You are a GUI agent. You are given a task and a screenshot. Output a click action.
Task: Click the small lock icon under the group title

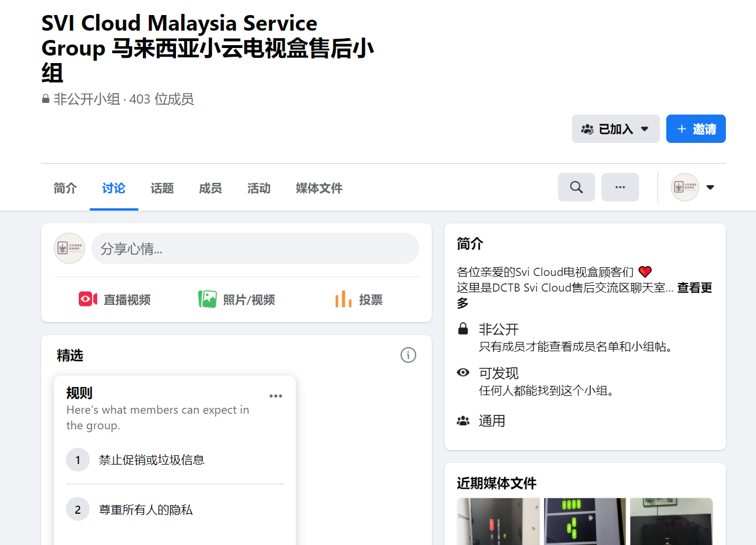tap(46, 99)
